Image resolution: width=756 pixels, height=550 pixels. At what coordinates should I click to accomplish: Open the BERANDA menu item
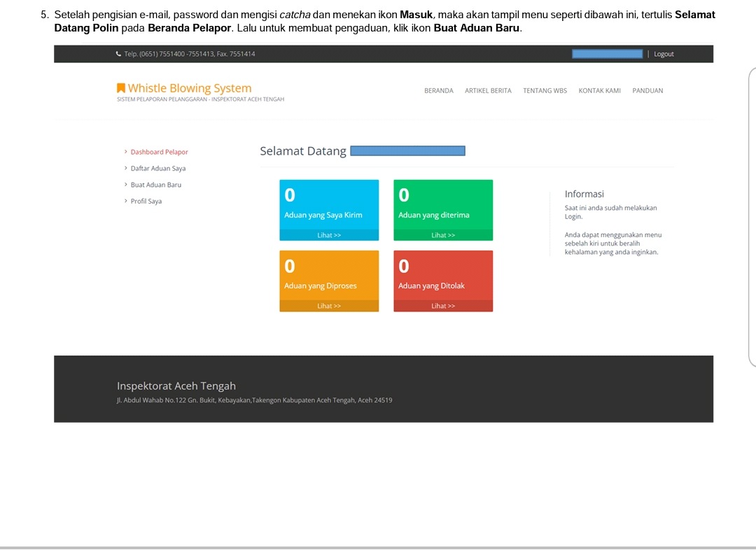click(x=439, y=91)
